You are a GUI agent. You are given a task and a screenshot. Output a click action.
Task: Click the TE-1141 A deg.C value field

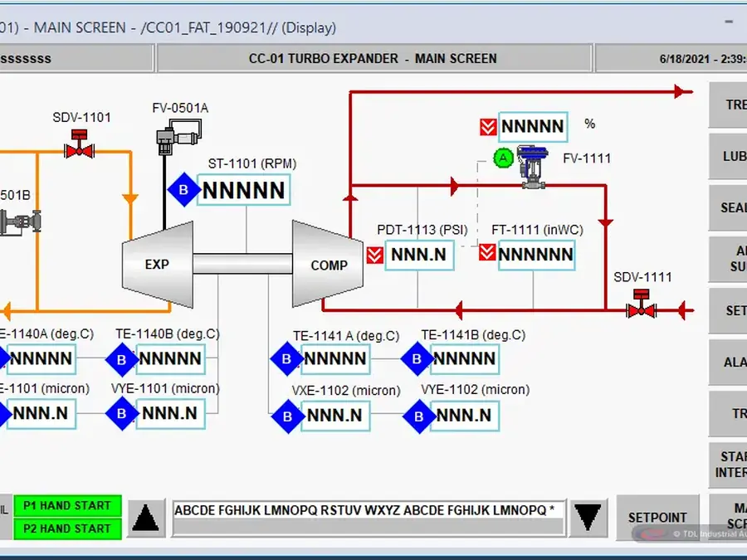coord(335,358)
